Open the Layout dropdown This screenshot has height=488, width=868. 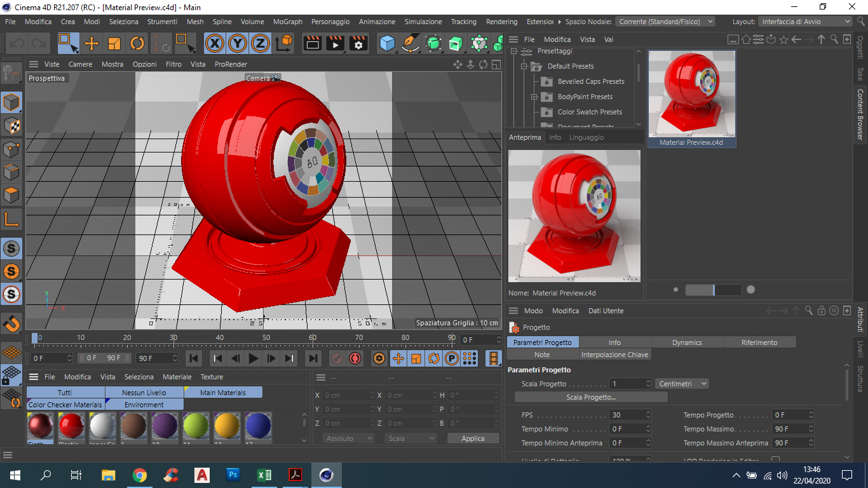pos(805,22)
